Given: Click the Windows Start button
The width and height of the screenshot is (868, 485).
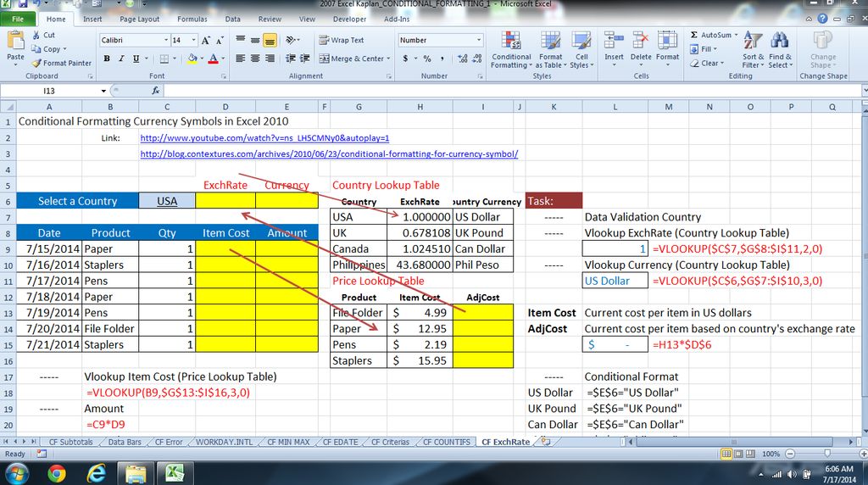Looking at the screenshot, I should click(x=17, y=474).
